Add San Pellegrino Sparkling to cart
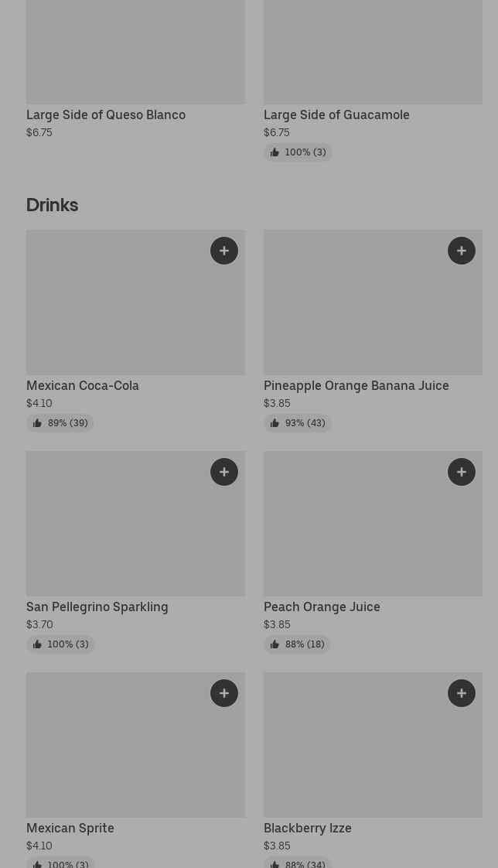 click(x=224, y=472)
